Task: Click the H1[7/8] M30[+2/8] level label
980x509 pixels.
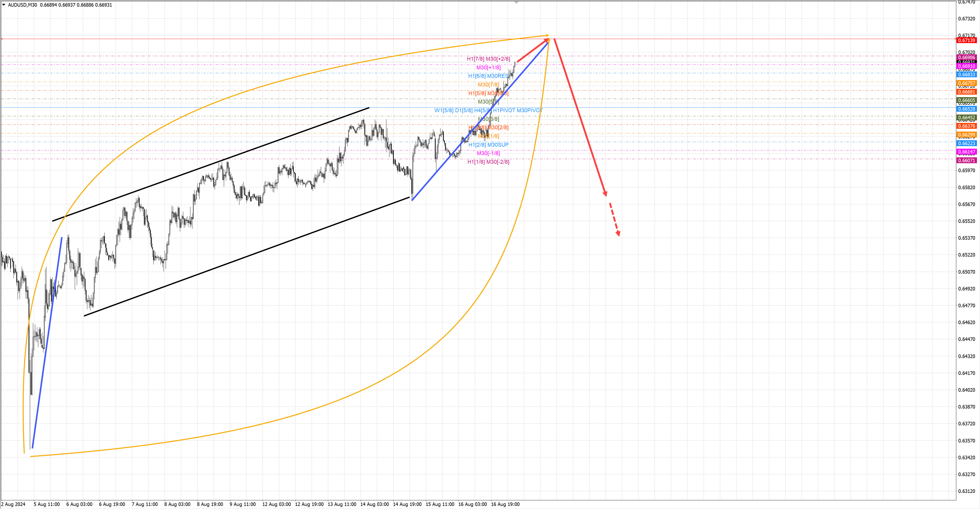Action: click(x=488, y=59)
